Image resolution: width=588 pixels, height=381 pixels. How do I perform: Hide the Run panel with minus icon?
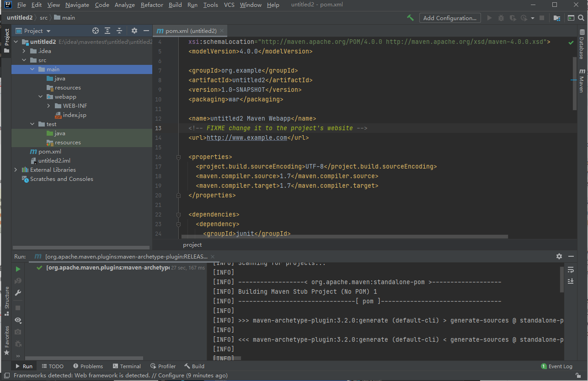point(571,257)
